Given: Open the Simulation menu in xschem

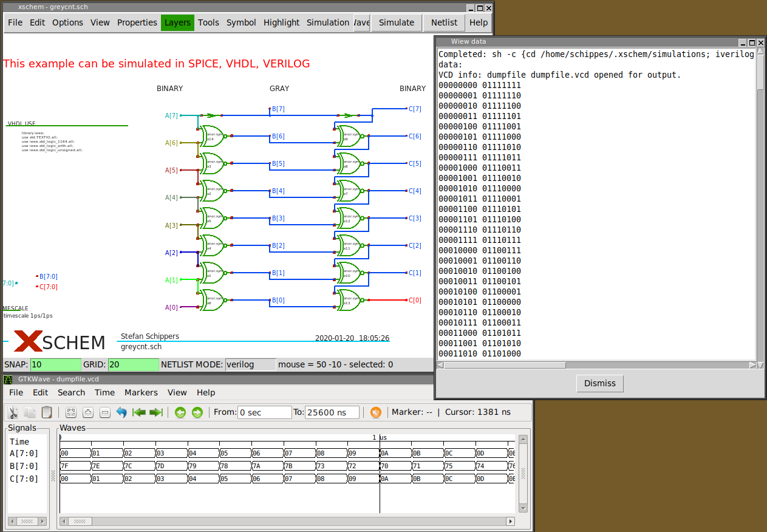Looking at the screenshot, I should pos(327,22).
